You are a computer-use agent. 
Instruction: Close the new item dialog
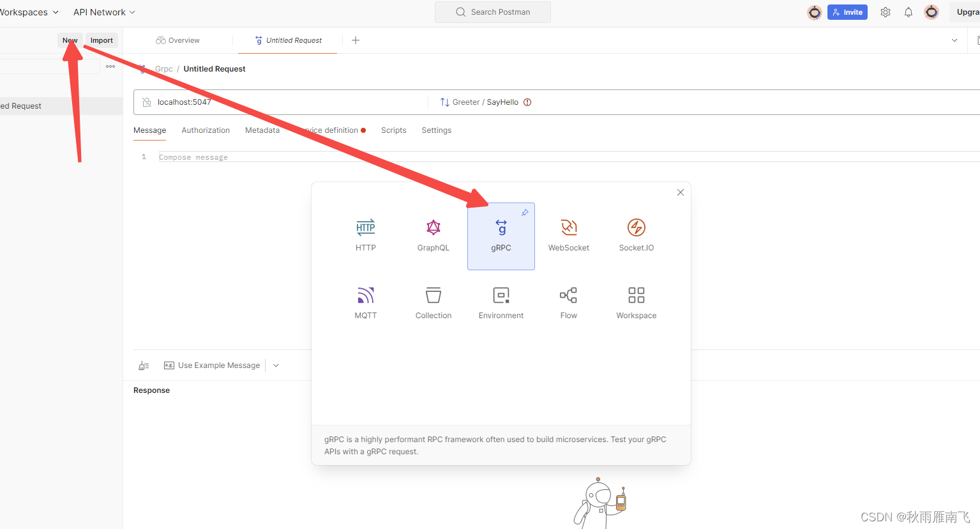point(681,192)
